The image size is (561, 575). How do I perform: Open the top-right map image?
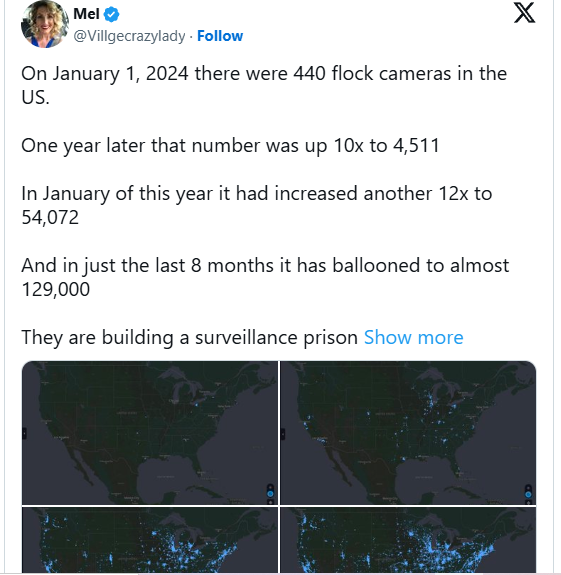[x=408, y=433]
